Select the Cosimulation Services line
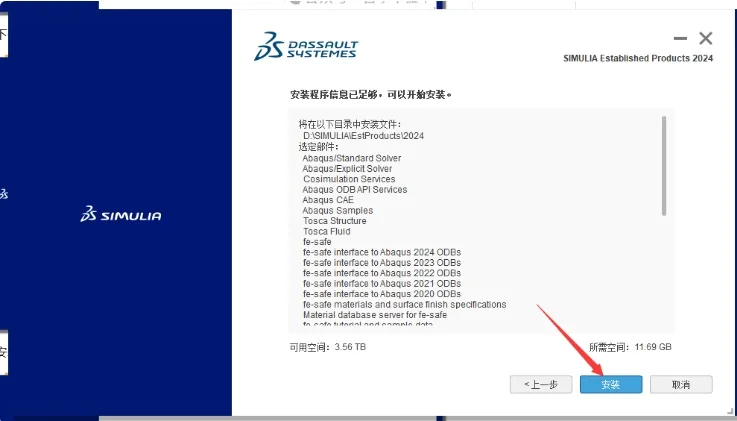This screenshot has height=421, width=737. (x=349, y=179)
